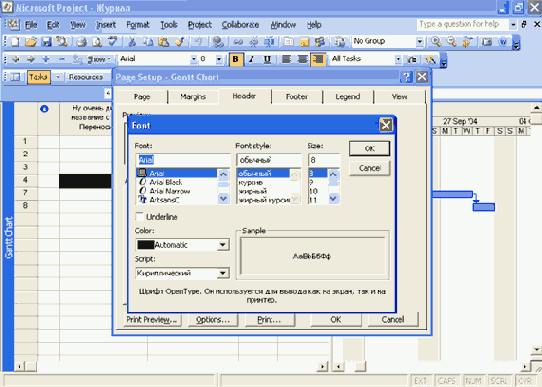Viewport: 542px width, 387px height.
Task: Click OK in the Font dialog
Action: 370,149
